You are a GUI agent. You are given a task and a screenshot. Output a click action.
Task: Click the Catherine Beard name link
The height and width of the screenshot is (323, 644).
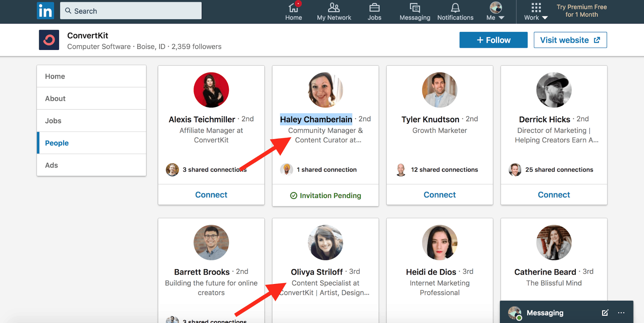click(x=545, y=272)
